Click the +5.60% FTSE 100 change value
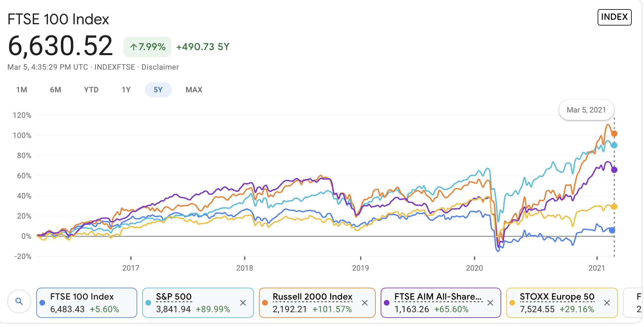 point(104,309)
